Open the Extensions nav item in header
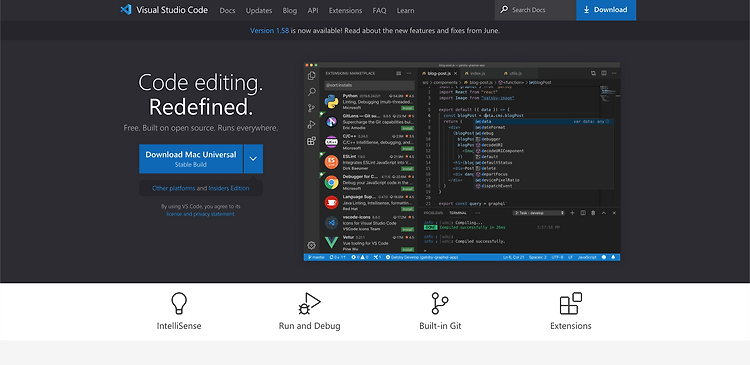 (x=345, y=11)
